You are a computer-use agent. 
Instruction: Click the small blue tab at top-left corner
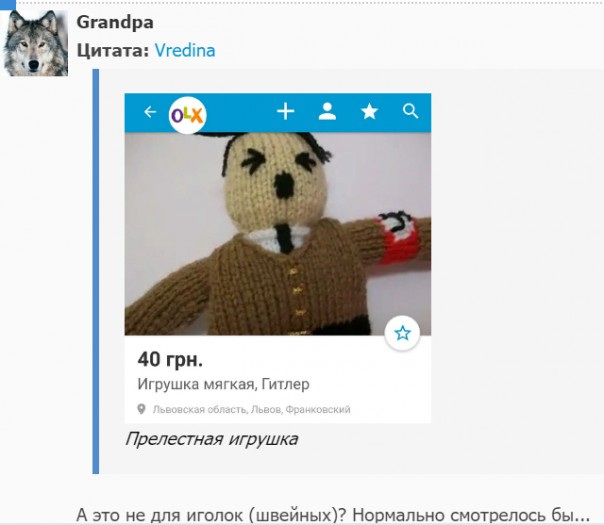click(x=8, y=5)
